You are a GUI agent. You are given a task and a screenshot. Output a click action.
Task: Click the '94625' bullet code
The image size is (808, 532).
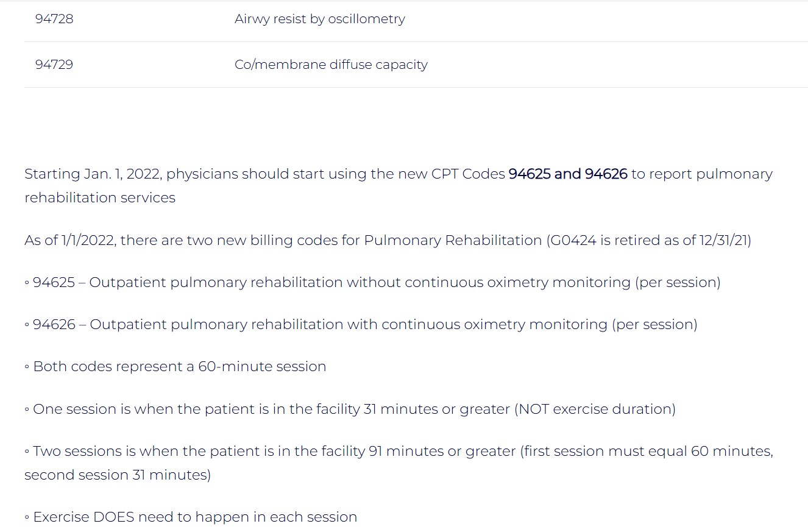coord(54,282)
